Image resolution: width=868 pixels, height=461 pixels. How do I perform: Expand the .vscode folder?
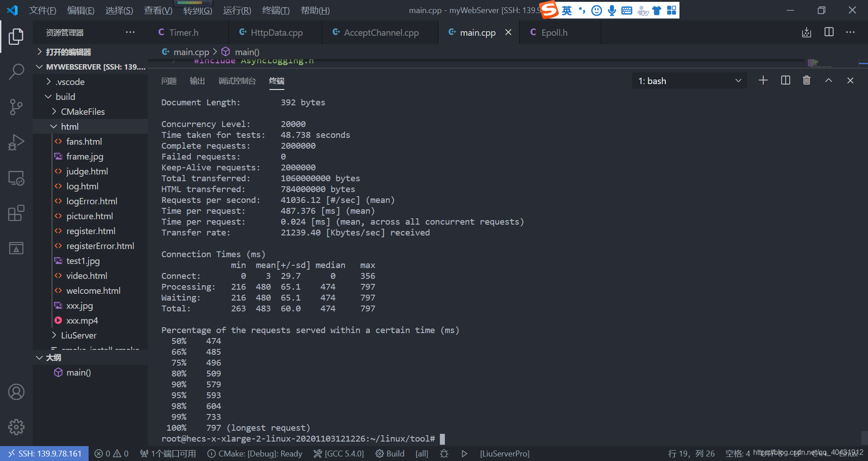coord(90,82)
